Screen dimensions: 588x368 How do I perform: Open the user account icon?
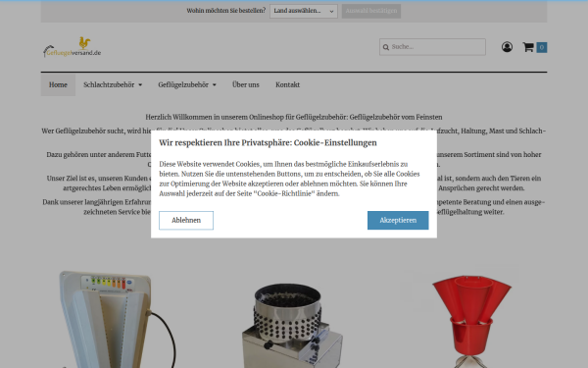(x=507, y=47)
